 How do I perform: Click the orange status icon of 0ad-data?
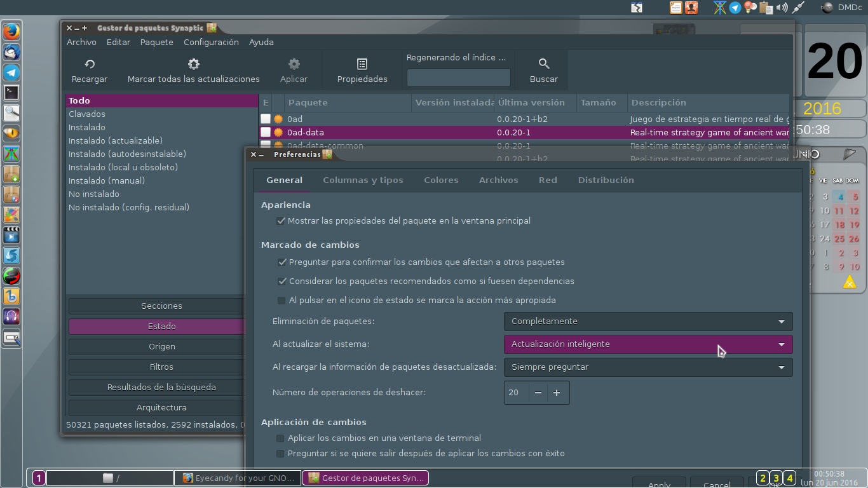tap(278, 132)
